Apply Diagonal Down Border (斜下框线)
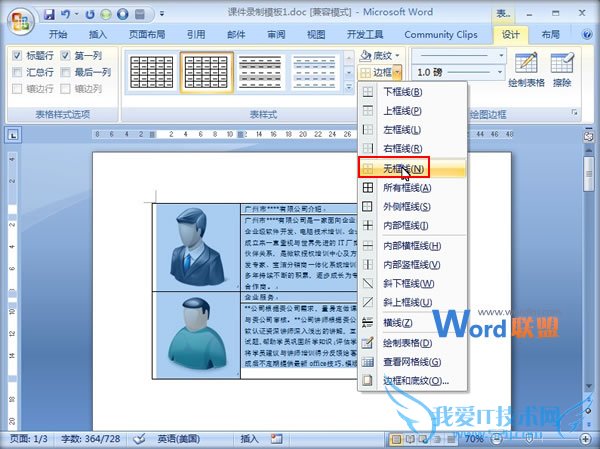 412,284
